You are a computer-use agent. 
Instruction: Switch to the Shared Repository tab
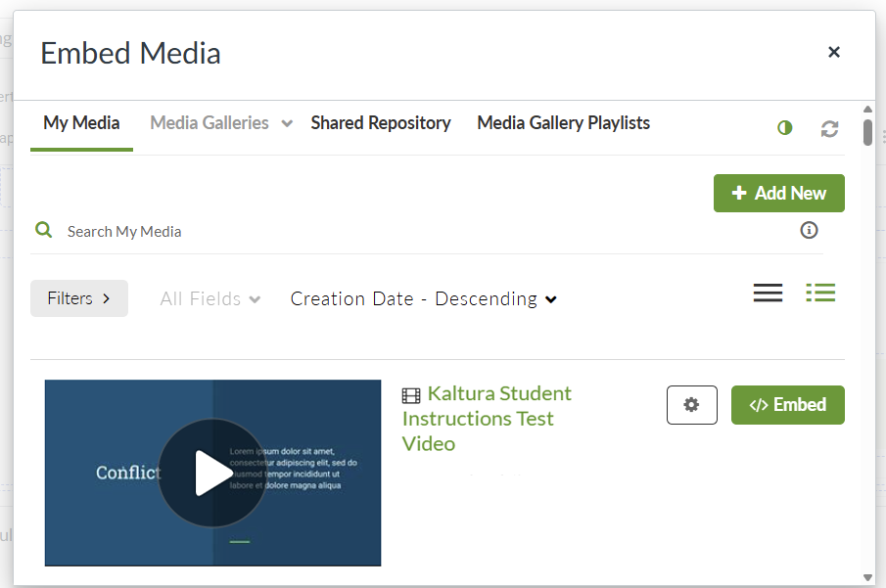tap(381, 123)
